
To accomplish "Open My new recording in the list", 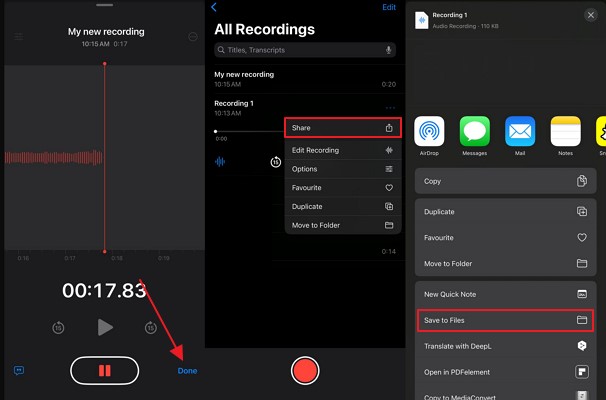I will 305,79.
